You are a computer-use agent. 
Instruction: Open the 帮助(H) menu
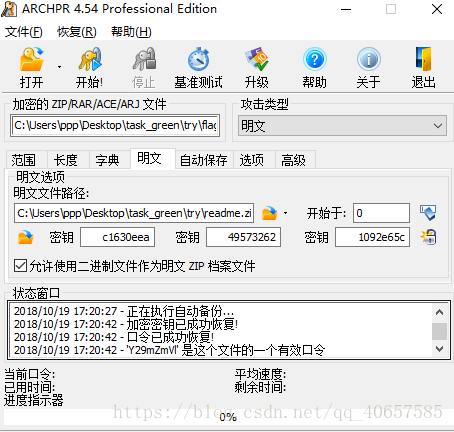coord(131,32)
